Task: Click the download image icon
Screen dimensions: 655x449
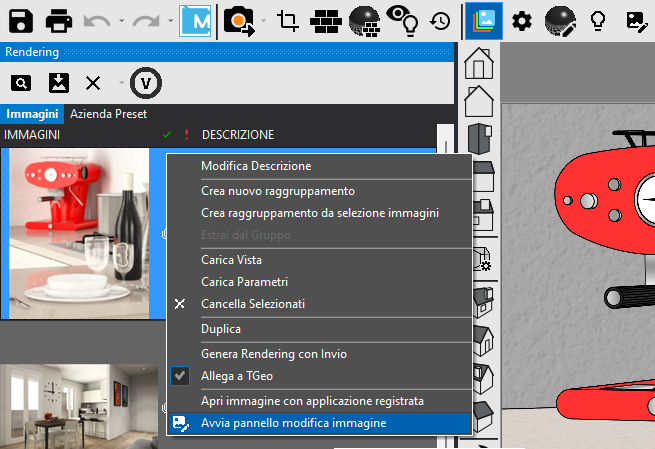Action: pos(59,83)
